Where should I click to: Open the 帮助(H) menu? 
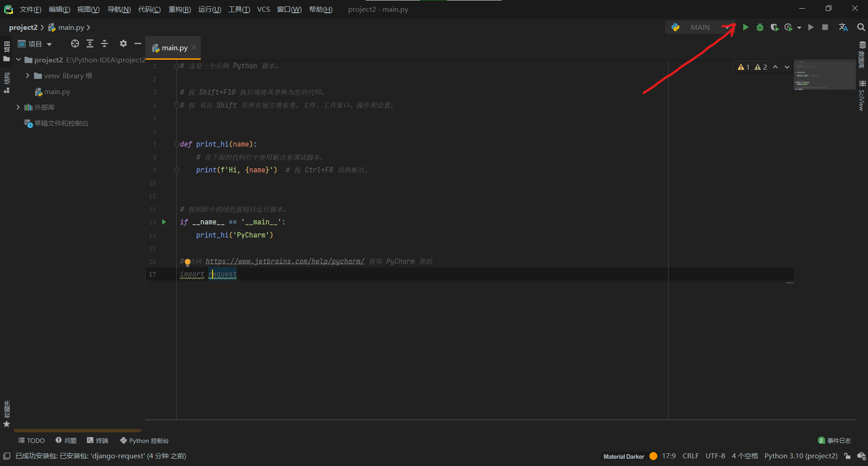[x=321, y=10]
